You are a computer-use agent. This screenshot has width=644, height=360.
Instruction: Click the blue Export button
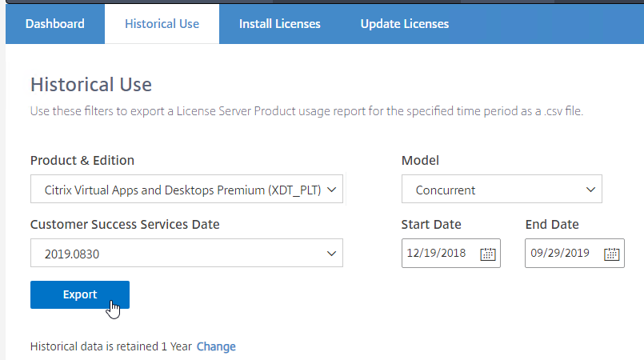click(x=80, y=294)
